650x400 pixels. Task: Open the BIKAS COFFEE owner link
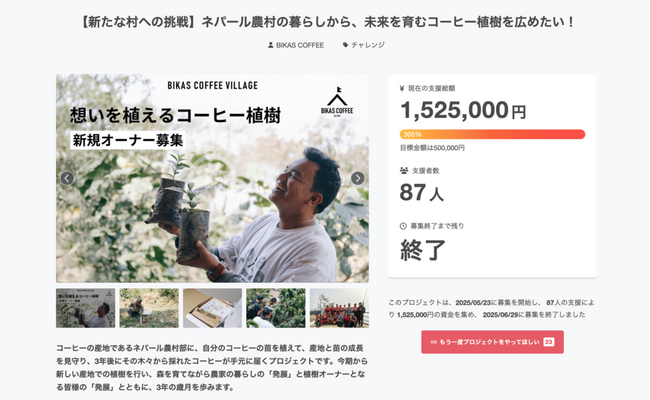(301, 45)
